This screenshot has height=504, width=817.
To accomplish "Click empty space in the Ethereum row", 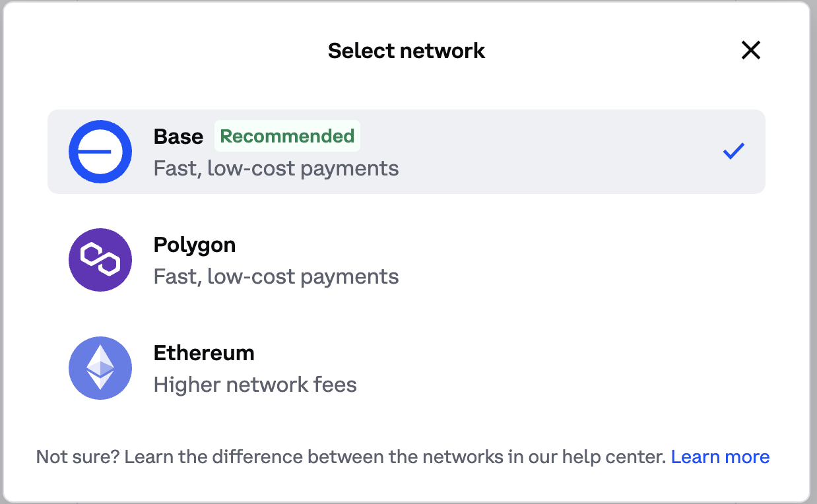I will (561, 368).
